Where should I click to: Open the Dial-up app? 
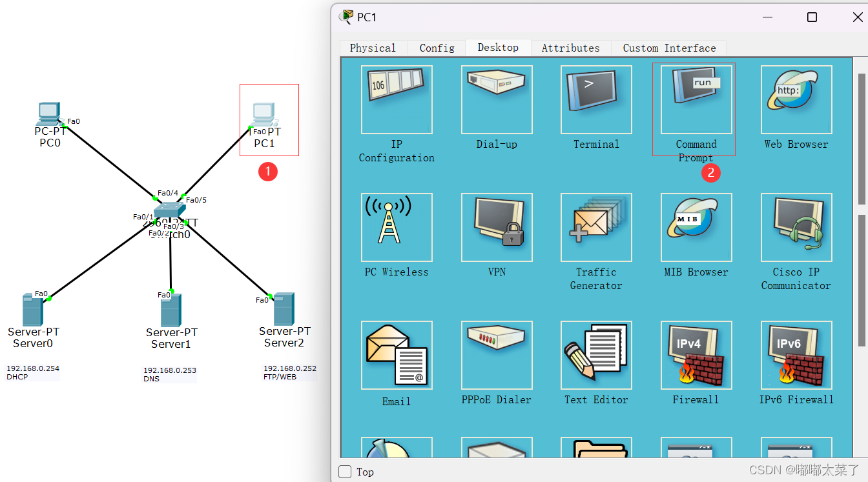pos(497,99)
